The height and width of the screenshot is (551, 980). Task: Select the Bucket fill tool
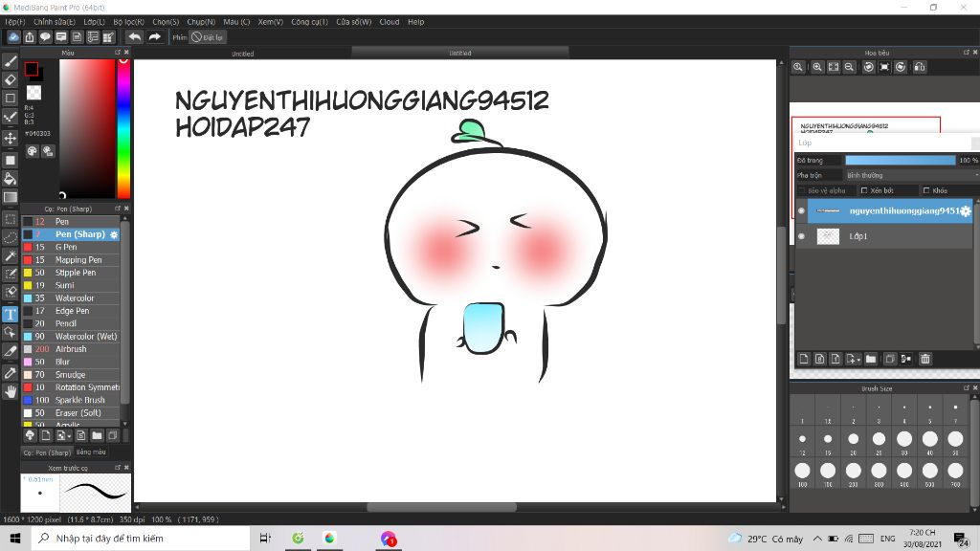click(x=10, y=179)
